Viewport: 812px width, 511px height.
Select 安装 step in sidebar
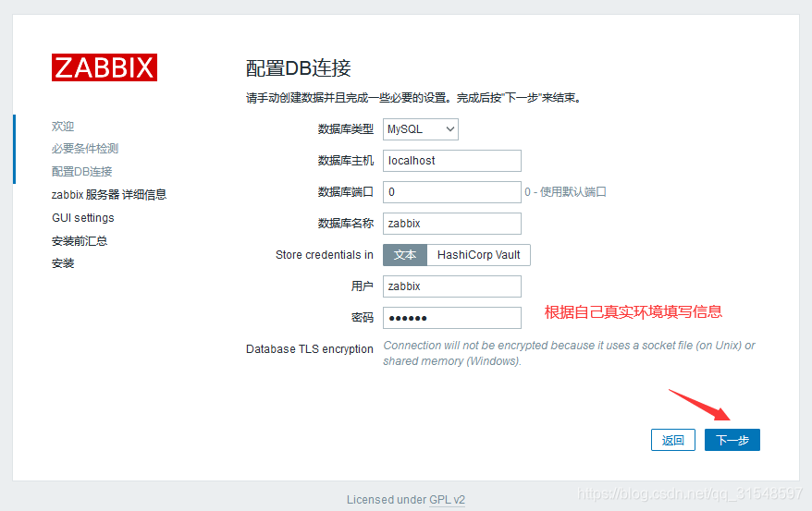pos(63,263)
